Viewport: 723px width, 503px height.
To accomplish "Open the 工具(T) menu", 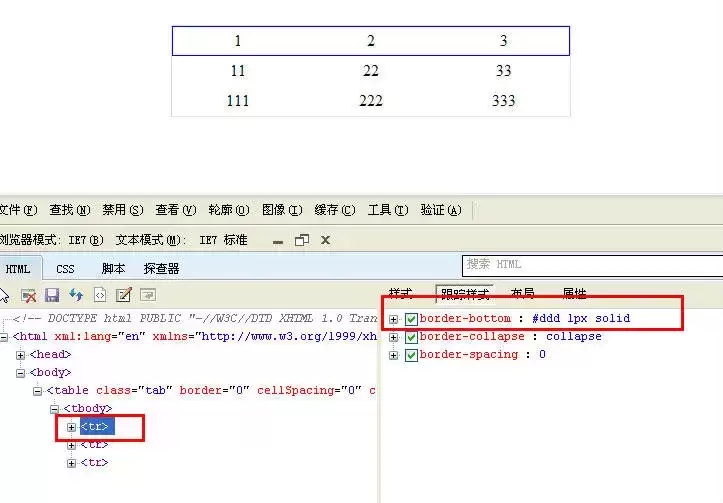I will pos(388,210).
